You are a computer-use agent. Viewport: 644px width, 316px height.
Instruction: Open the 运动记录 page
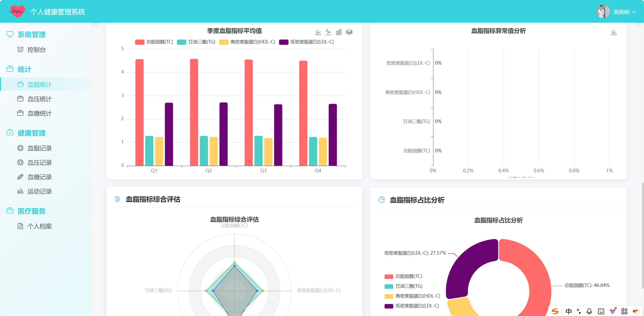point(45,191)
